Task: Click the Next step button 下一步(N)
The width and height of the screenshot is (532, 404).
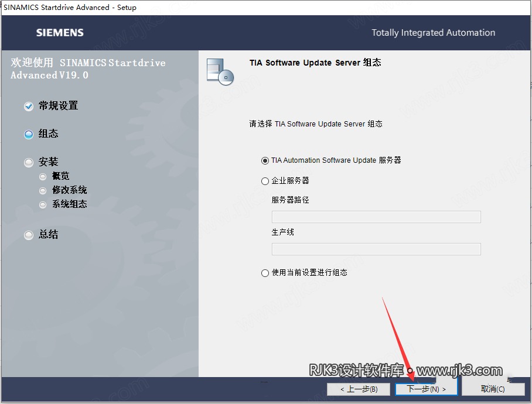Action: tap(426, 389)
